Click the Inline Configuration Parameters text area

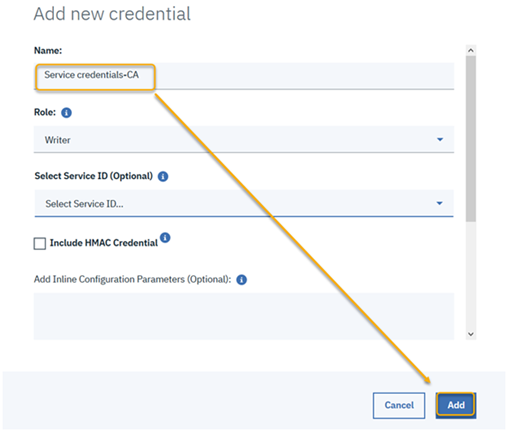point(244,316)
